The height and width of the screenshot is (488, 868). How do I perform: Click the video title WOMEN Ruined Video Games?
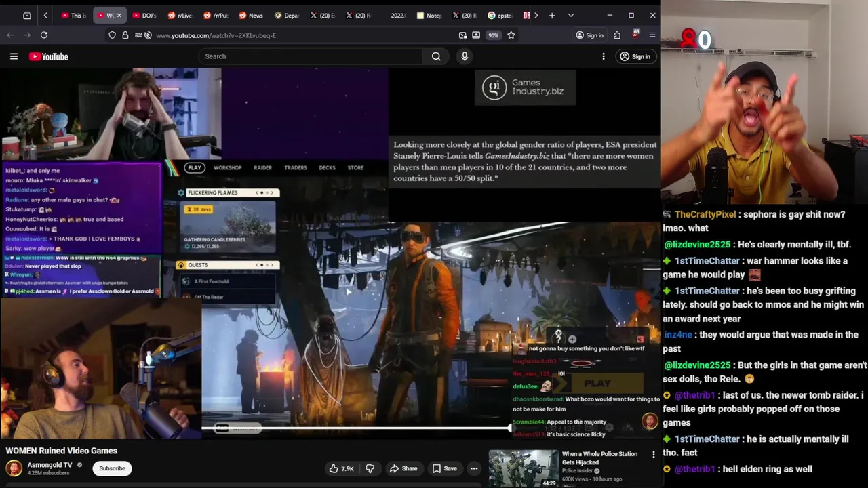[x=61, y=451]
